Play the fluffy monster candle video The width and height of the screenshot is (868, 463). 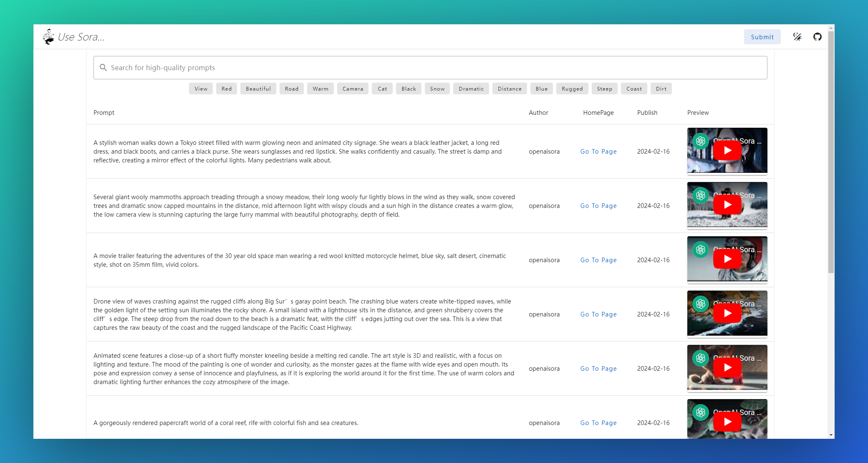point(727,368)
